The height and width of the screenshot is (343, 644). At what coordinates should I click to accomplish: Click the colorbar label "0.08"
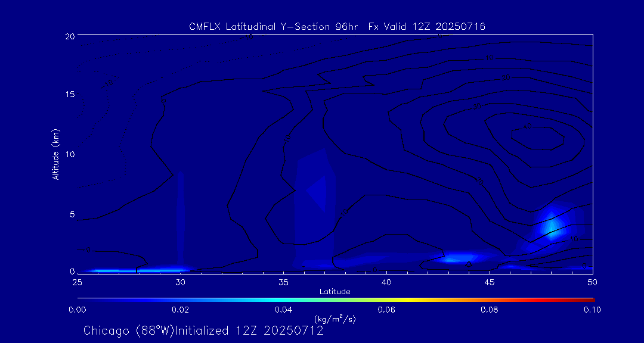click(x=490, y=310)
